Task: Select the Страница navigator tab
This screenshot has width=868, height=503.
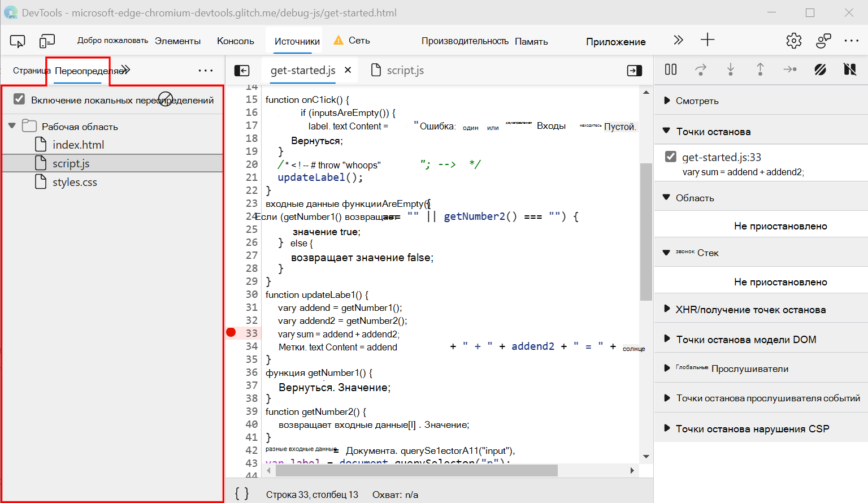Action: tap(32, 71)
